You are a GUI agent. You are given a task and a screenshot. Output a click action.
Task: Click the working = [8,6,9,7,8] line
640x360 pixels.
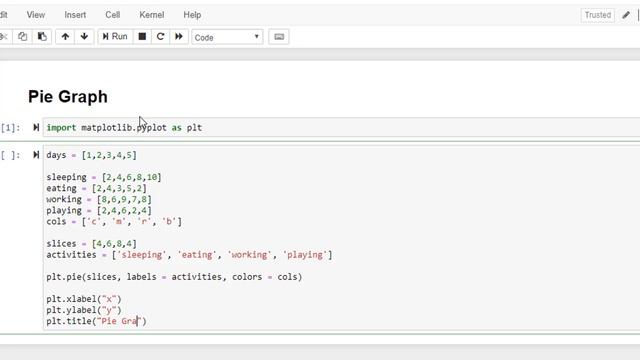99,200
